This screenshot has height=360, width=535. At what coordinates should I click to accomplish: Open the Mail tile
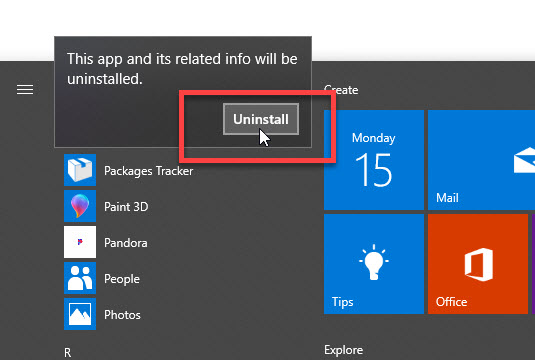click(481, 160)
